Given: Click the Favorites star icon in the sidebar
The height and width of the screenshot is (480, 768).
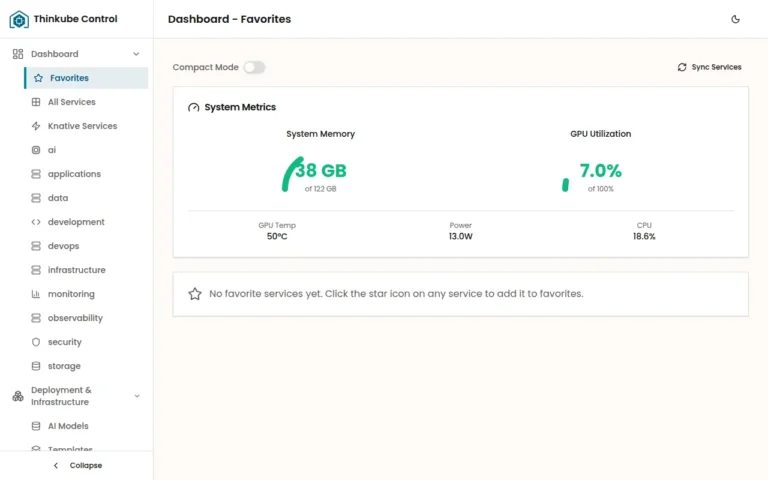Looking at the screenshot, I should click(x=38, y=78).
